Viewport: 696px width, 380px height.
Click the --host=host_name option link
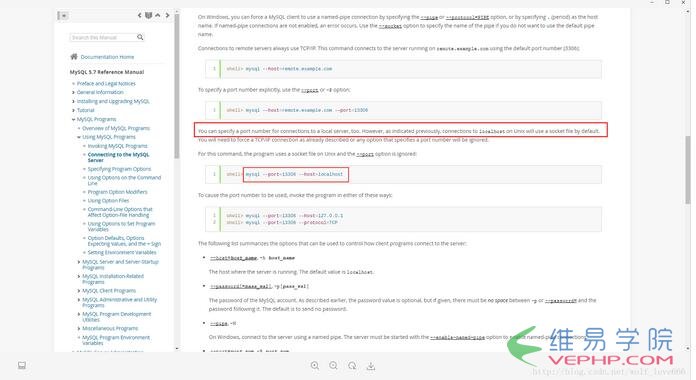pyautogui.click(x=233, y=258)
